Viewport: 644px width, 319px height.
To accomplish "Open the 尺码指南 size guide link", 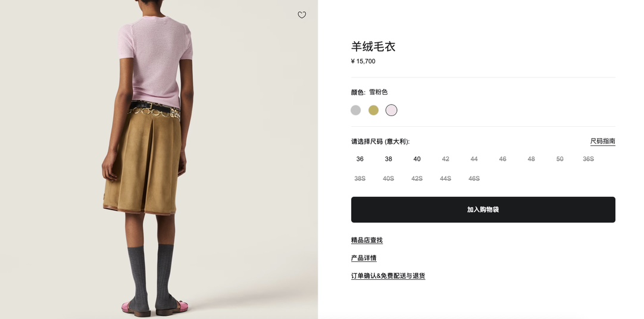I will [x=602, y=141].
